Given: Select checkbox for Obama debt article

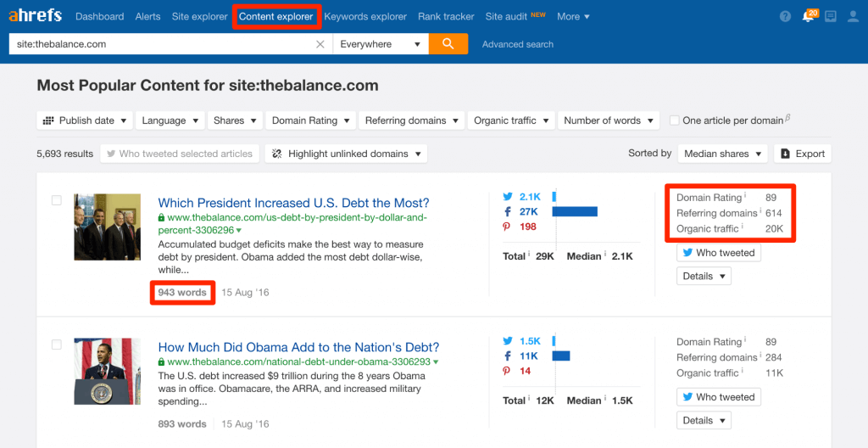Looking at the screenshot, I should click(57, 344).
